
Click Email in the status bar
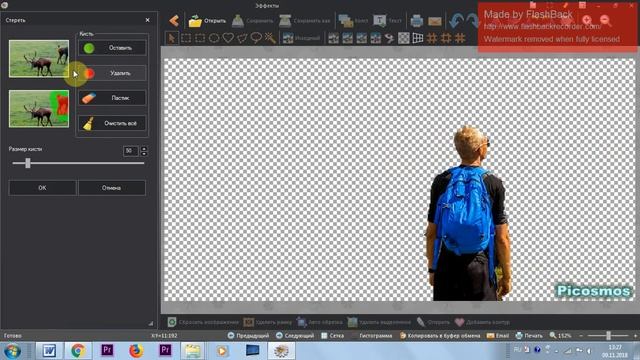(x=498, y=336)
